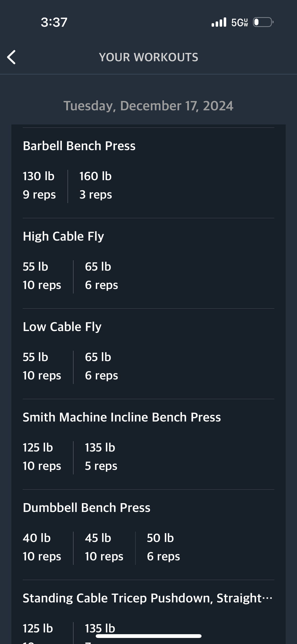This screenshot has width=297, height=644.
Task: Select the 160 lb 3 reps set
Action: tap(95, 185)
